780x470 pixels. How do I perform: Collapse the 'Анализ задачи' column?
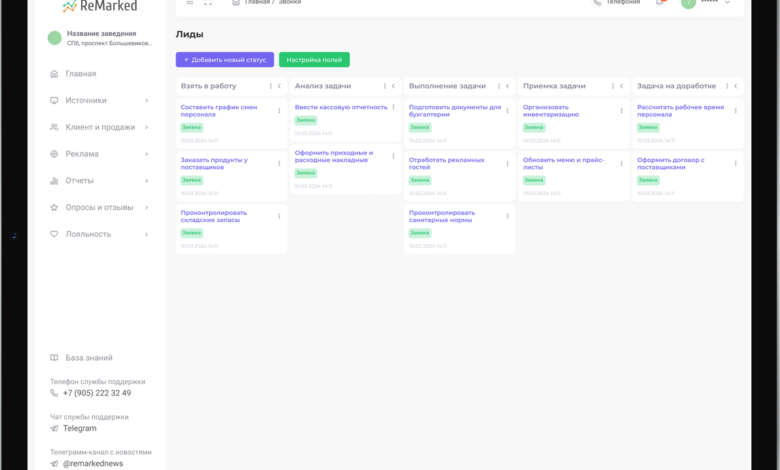394,86
